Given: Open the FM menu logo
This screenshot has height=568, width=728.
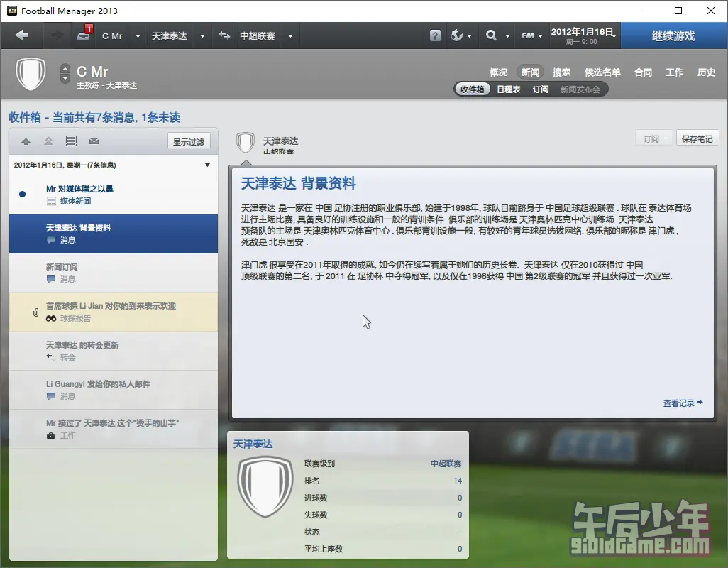Looking at the screenshot, I should coord(527,35).
